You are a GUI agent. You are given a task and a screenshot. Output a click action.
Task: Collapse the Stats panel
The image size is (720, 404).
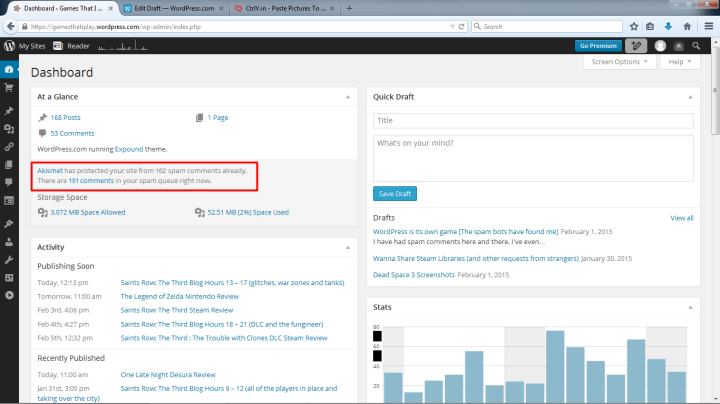click(690, 307)
